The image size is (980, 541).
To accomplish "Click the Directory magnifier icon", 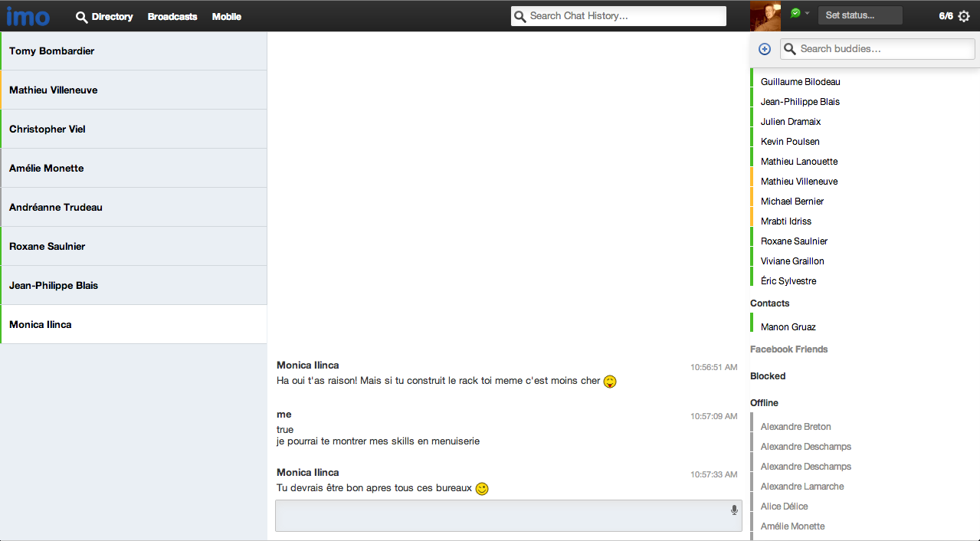I will click(82, 17).
